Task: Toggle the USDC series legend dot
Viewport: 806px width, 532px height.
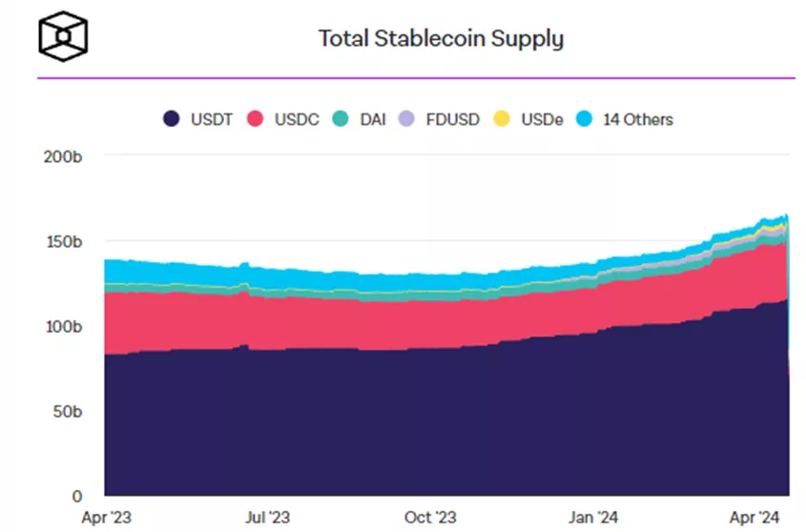Action: pyautogui.click(x=257, y=119)
